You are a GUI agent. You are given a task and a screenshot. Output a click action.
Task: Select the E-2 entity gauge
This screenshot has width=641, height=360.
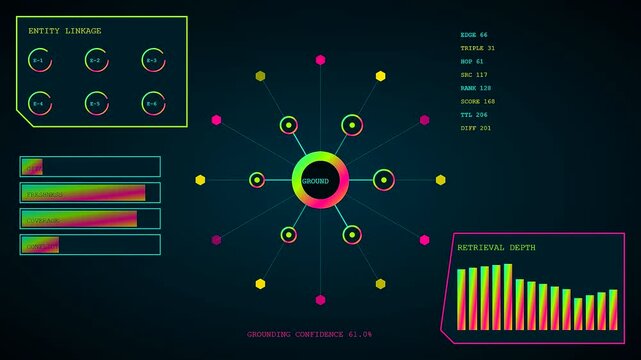97,60
